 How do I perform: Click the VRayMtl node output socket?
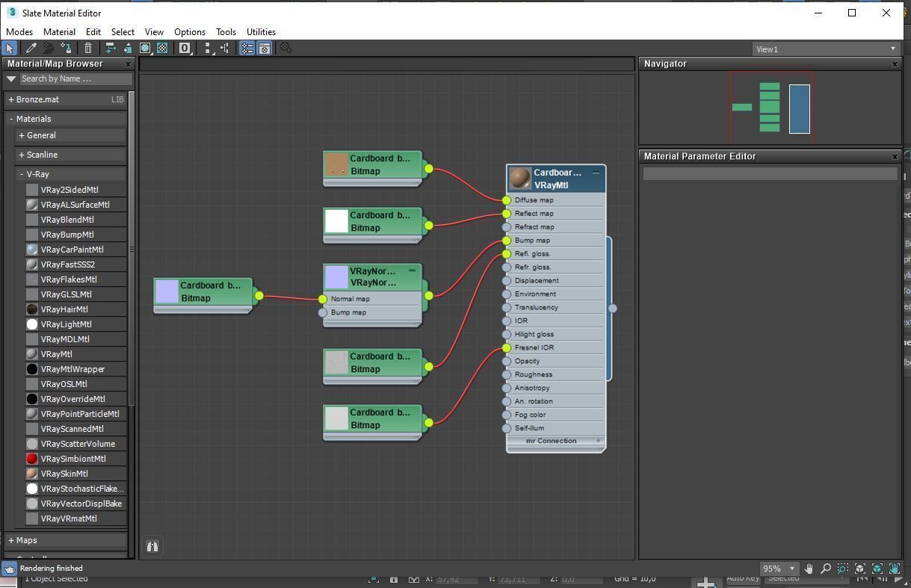tap(612, 308)
